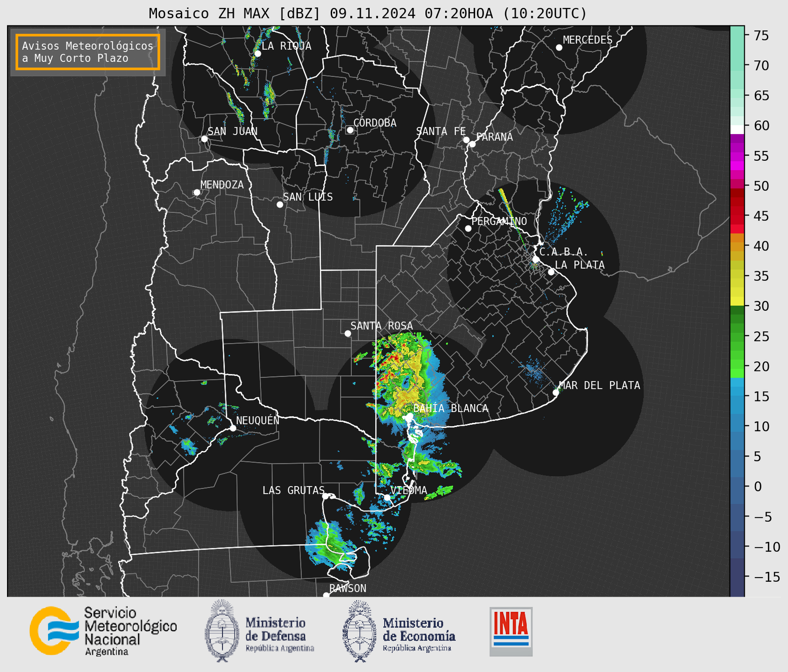788x672 pixels.
Task: Click the INTA logo
Action: click(511, 631)
